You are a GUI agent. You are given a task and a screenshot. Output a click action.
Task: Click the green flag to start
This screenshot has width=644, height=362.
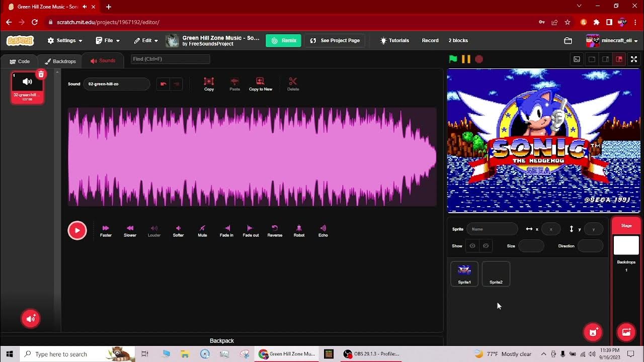(453, 59)
